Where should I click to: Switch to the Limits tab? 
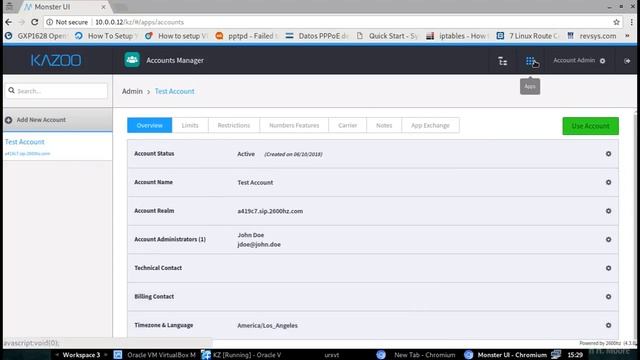pos(190,125)
